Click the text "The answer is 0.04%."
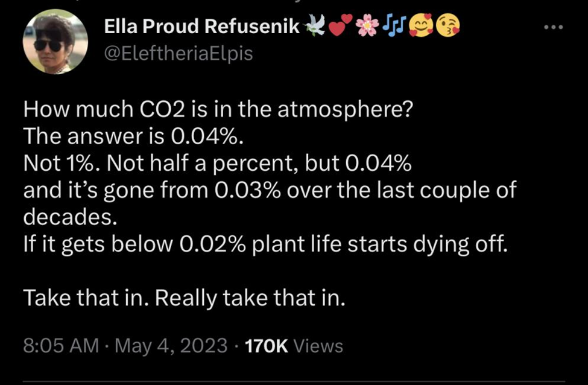This screenshot has width=588, height=385. point(133,137)
